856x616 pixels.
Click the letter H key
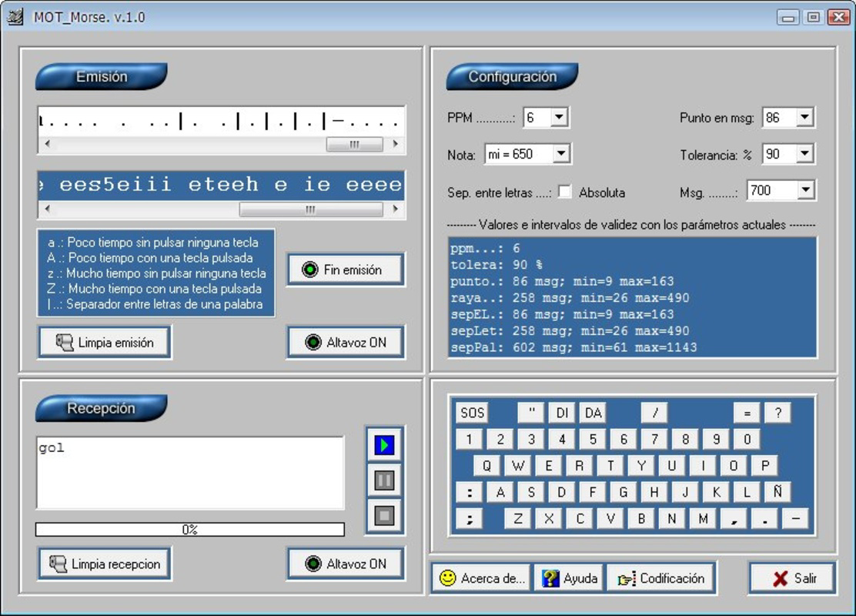tap(654, 493)
